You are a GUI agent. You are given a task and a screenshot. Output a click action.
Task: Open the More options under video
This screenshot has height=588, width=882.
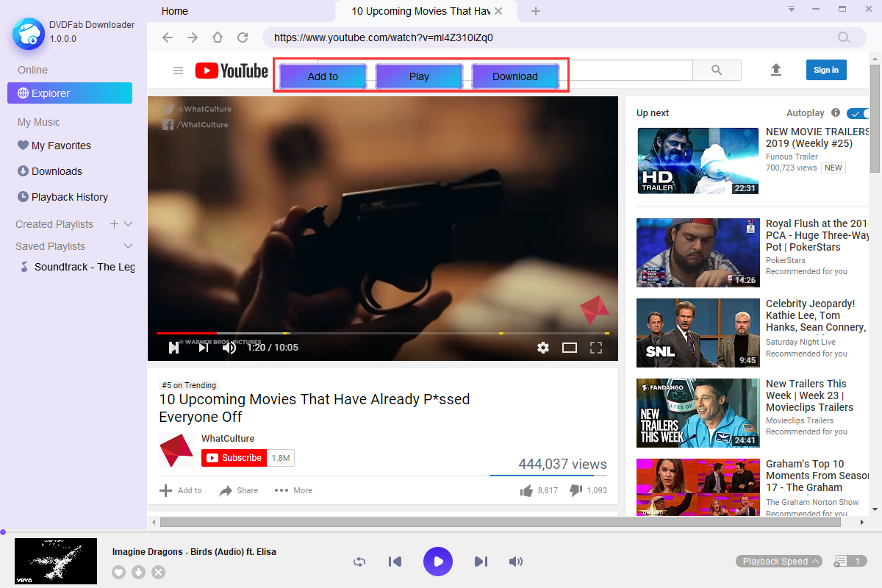[x=293, y=490]
